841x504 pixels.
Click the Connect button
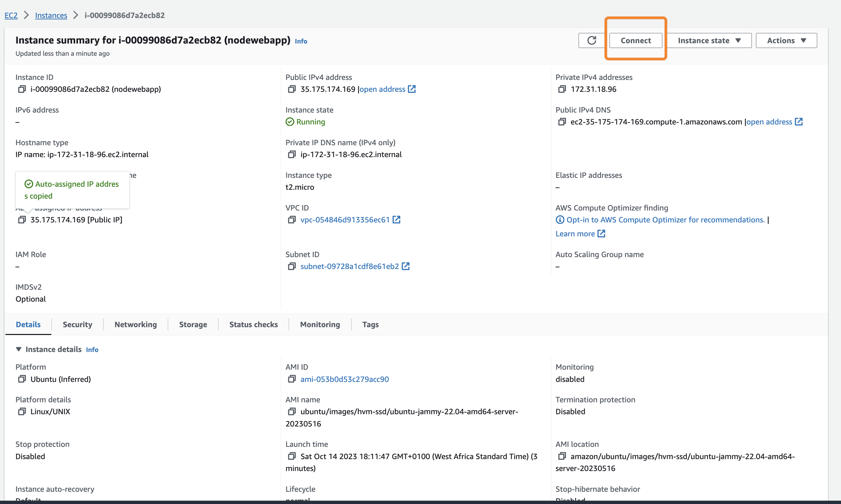[635, 40]
